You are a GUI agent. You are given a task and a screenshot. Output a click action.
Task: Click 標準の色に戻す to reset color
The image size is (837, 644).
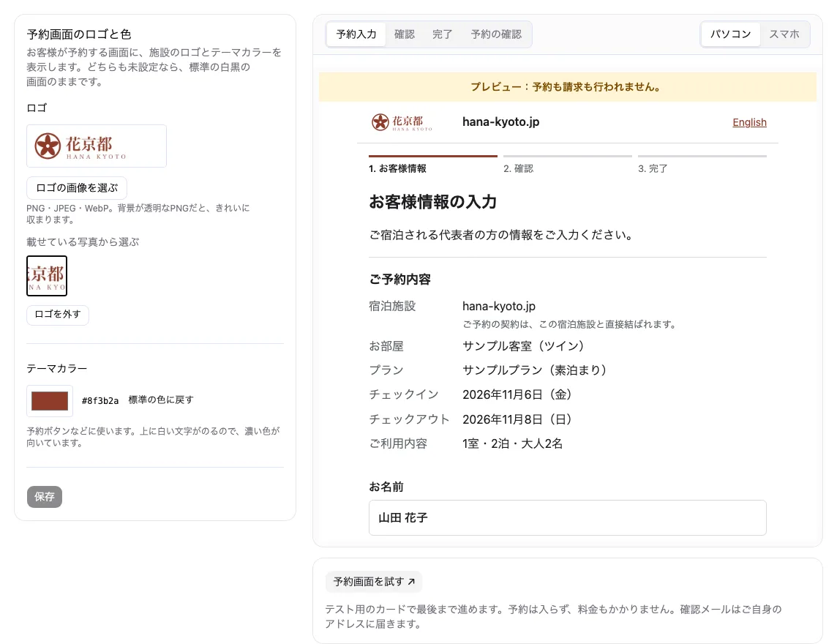pyautogui.click(x=161, y=400)
